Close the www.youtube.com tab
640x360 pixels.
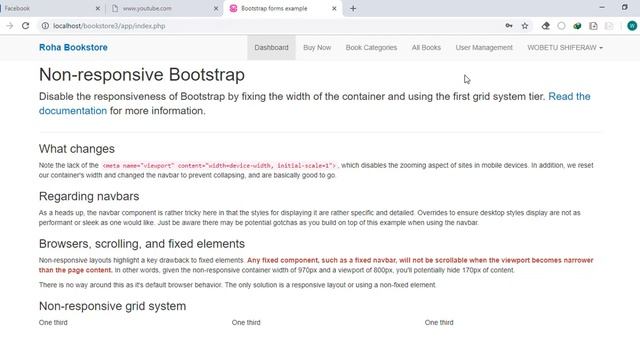(216, 8)
